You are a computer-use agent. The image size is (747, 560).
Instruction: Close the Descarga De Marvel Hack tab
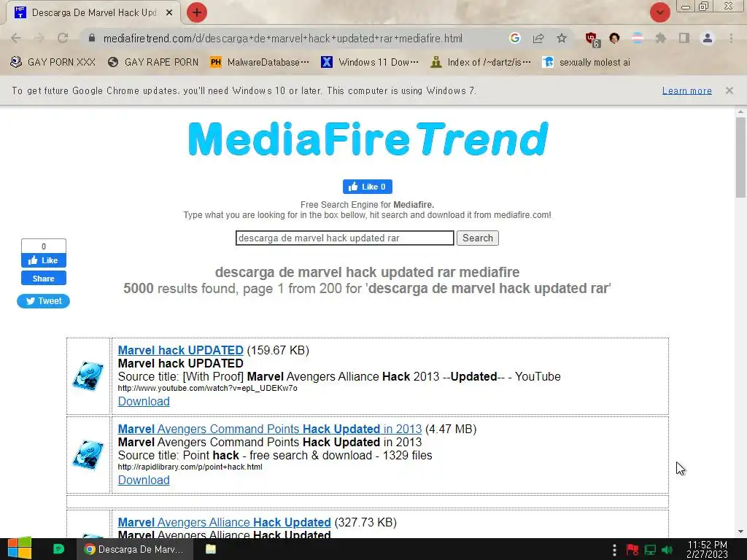[169, 13]
